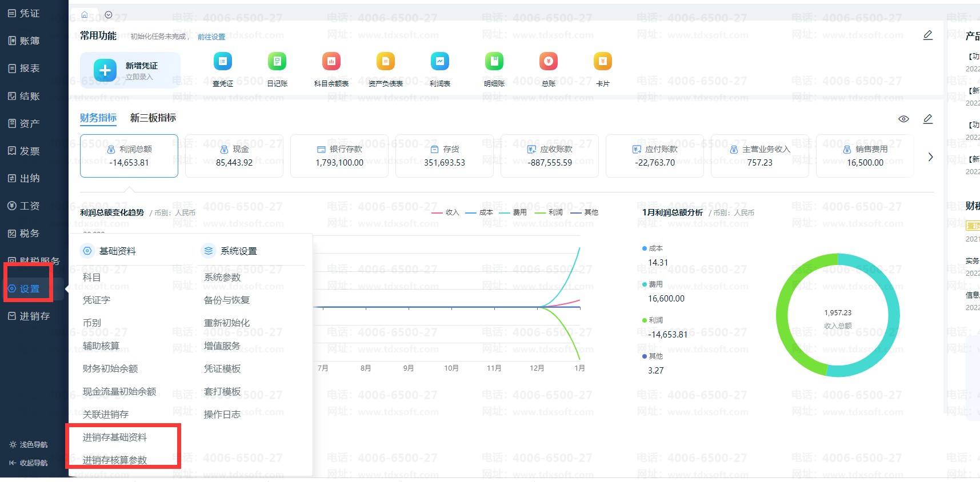The height and width of the screenshot is (482, 980).
Task: Click the 新增凭证 plus icon
Action: click(x=105, y=70)
